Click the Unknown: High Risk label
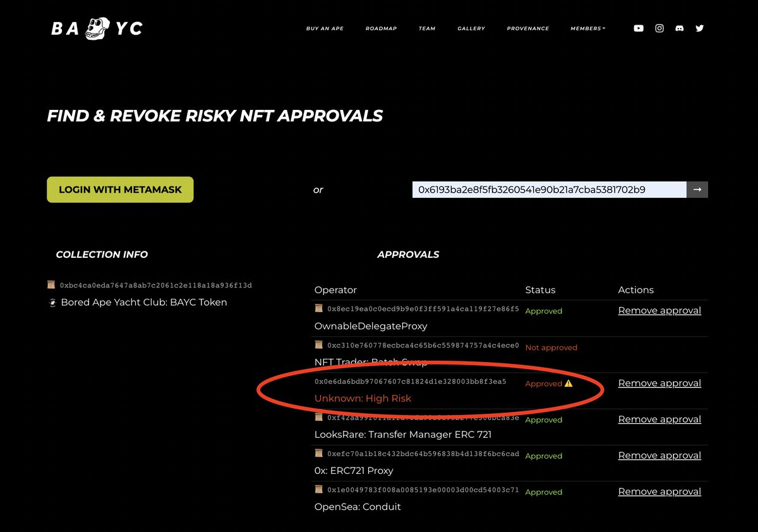The height and width of the screenshot is (532, 758). click(x=363, y=398)
